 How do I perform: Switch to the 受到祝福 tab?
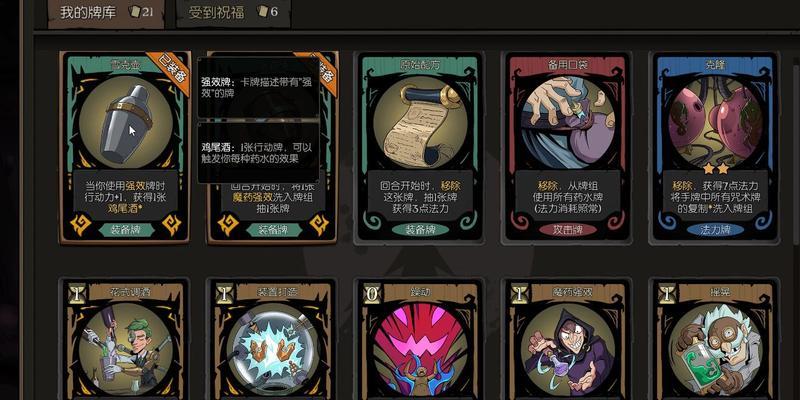[233, 13]
